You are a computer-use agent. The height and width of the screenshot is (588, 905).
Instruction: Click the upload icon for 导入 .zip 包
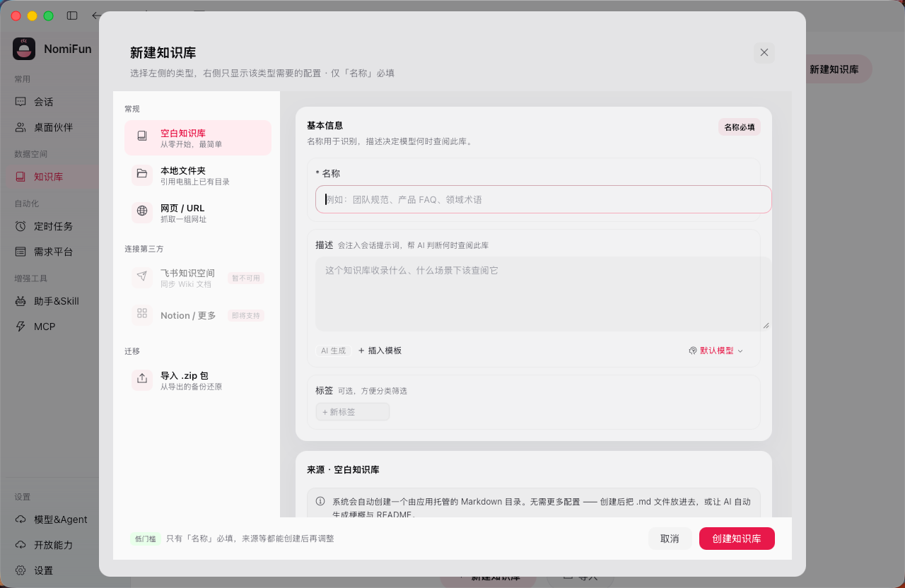click(142, 379)
